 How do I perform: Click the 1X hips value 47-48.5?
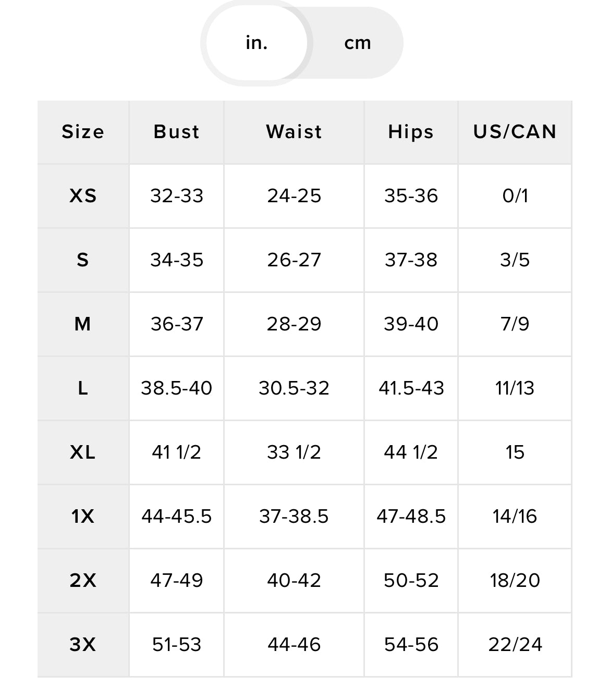[x=411, y=517]
